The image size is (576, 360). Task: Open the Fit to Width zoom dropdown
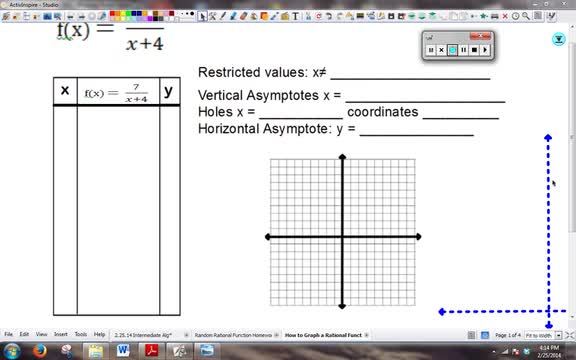558,335
